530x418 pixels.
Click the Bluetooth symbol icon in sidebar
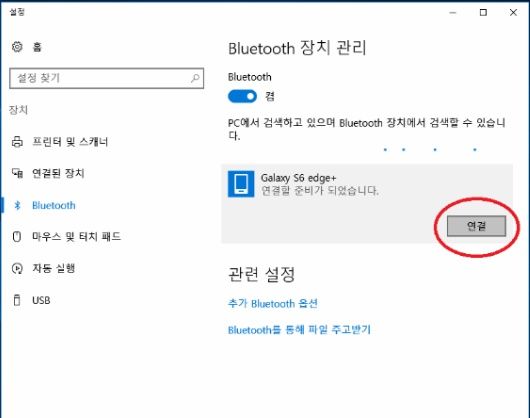pos(17,205)
